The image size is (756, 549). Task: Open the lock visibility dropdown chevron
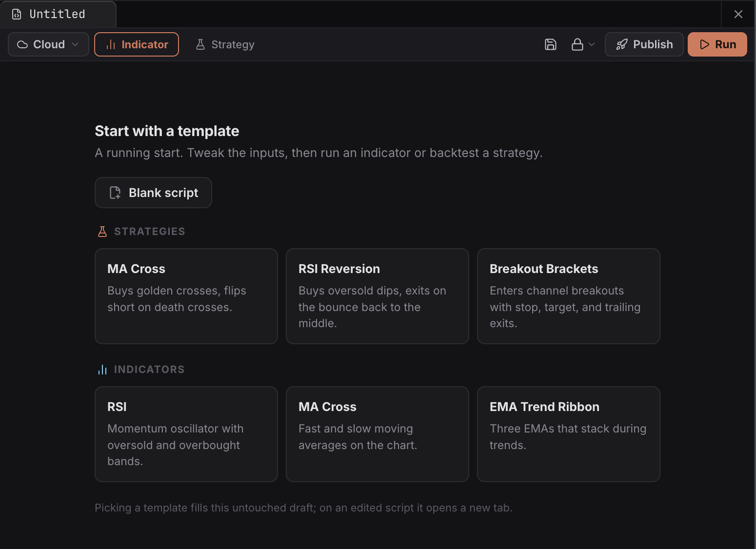pyautogui.click(x=592, y=44)
